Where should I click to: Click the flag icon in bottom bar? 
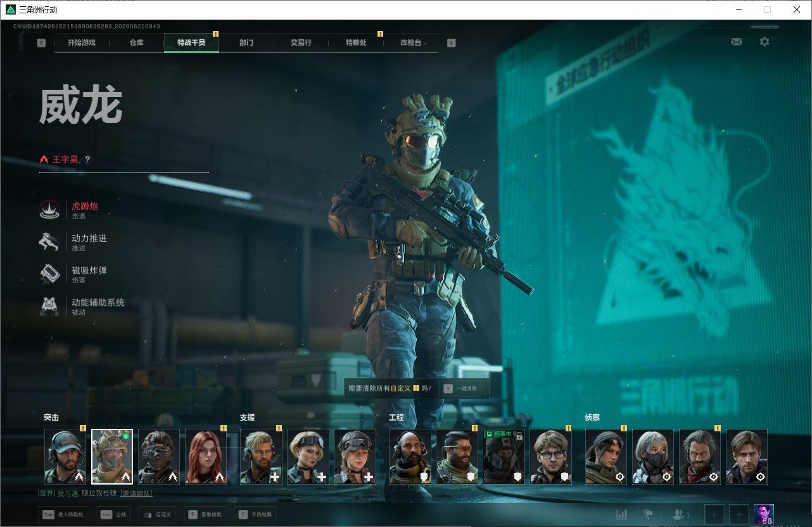coord(648,515)
